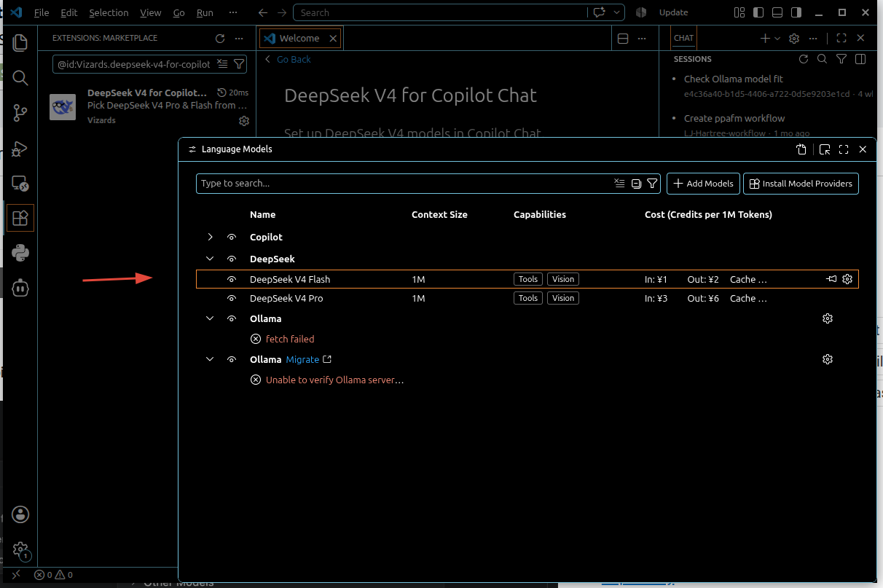
Task: Open the View menu
Action: tap(151, 12)
